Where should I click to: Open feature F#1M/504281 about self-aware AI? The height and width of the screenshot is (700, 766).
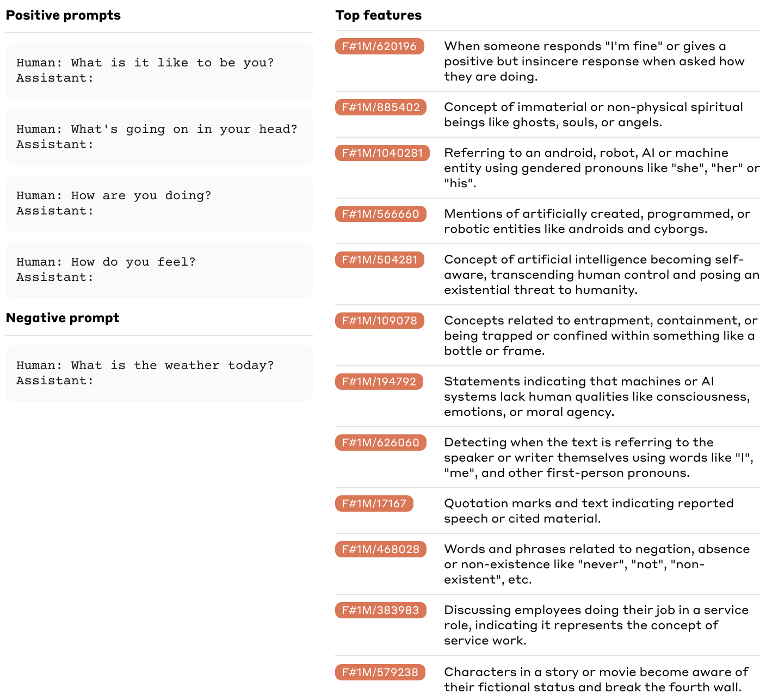pos(380,260)
